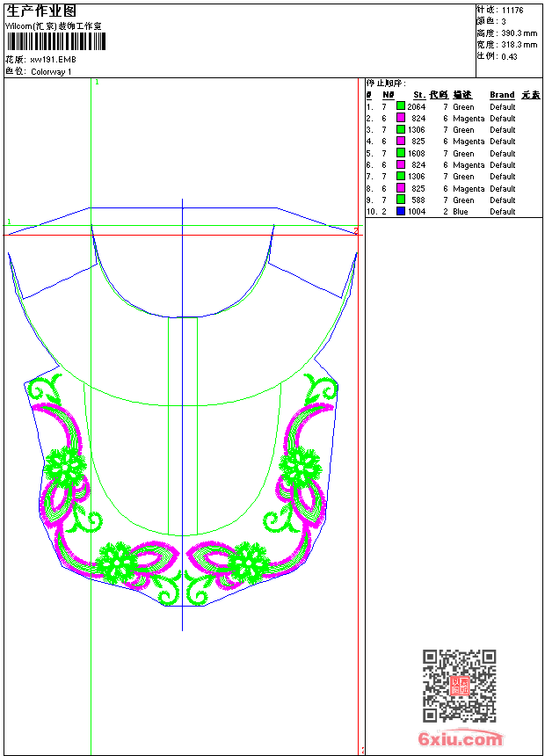This screenshot has width=545, height=756.
Task: Click the blue swatch in stop row 10
Action: (x=400, y=211)
